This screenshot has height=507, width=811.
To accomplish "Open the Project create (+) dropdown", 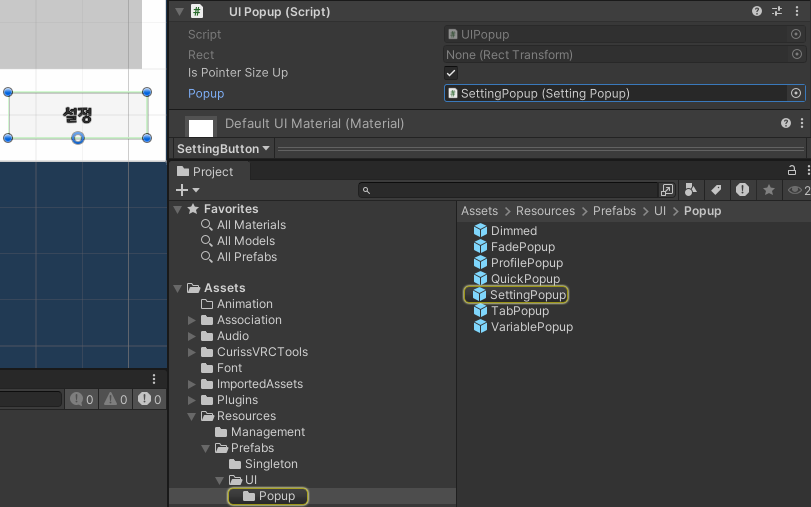I will coord(187,190).
